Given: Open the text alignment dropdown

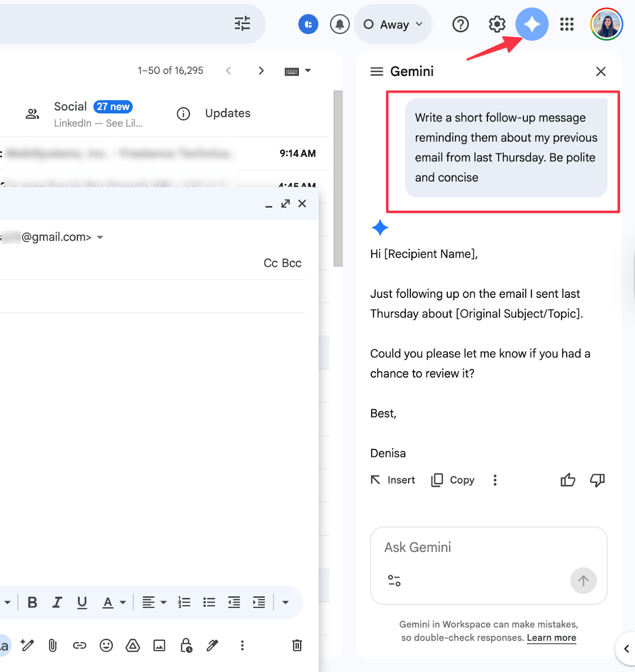Looking at the screenshot, I should point(154,602).
